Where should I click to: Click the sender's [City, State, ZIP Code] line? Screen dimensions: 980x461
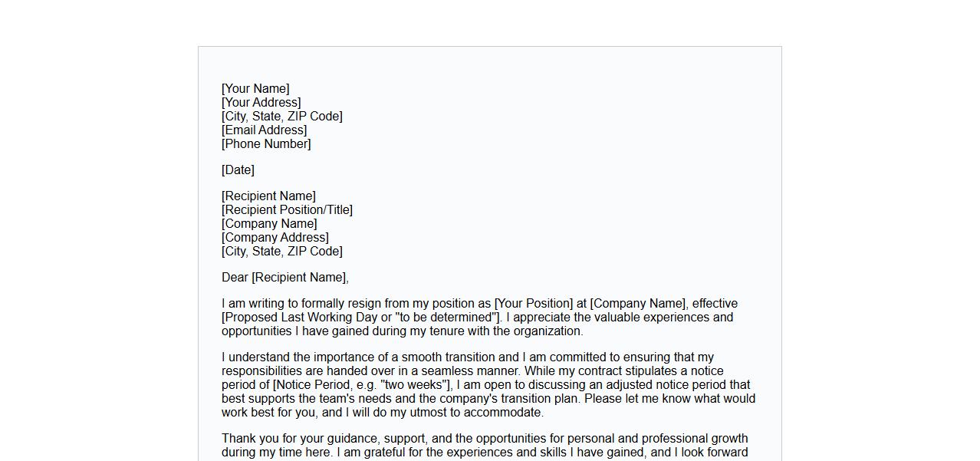(x=281, y=117)
